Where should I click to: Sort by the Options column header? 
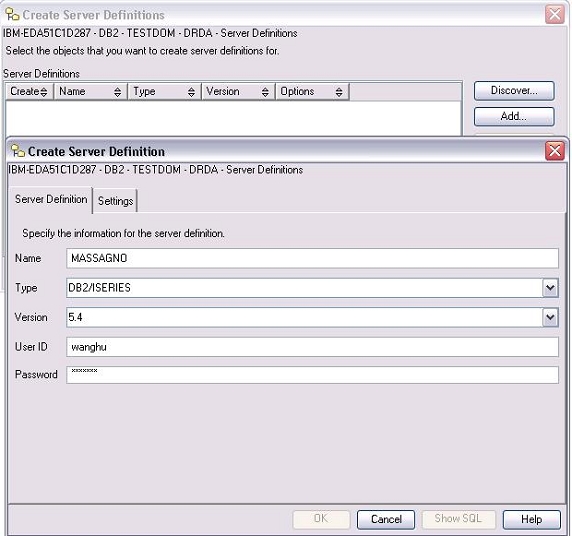click(x=312, y=91)
